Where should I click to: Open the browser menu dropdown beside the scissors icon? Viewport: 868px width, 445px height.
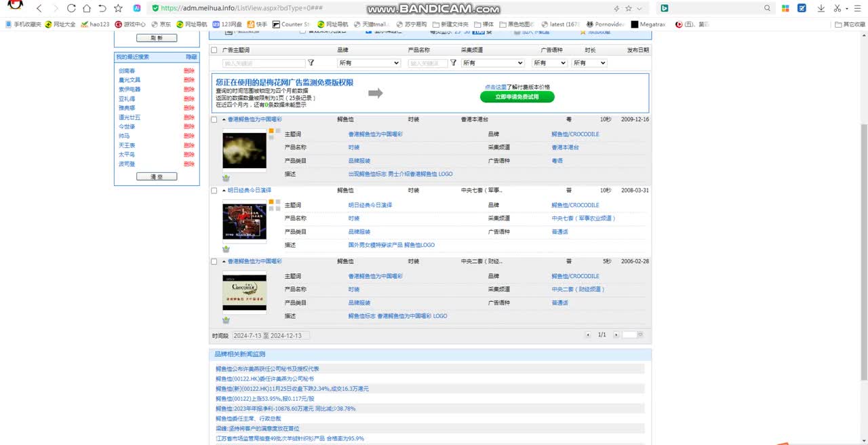click(x=848, y=8)
